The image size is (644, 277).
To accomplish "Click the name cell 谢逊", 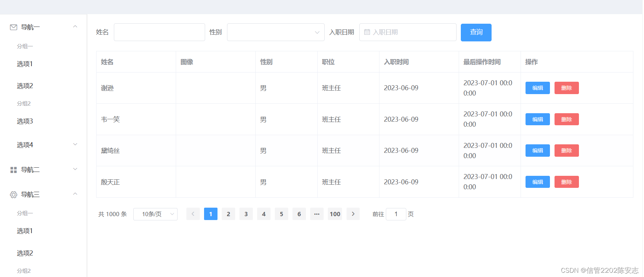I will click(107, 88).
